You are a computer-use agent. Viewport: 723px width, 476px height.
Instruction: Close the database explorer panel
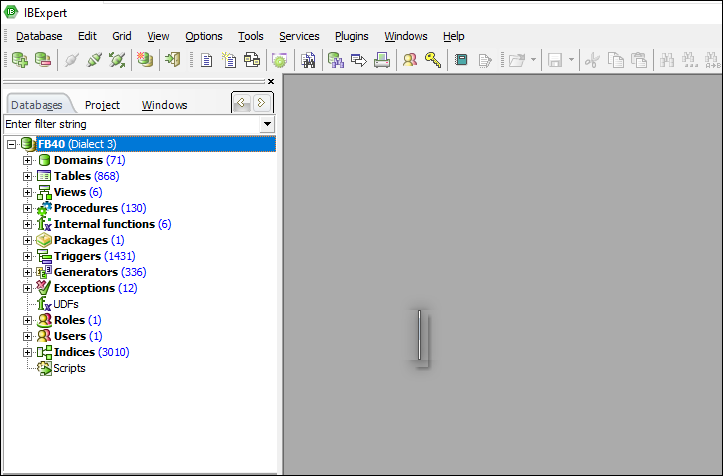[x=271, y=82]
